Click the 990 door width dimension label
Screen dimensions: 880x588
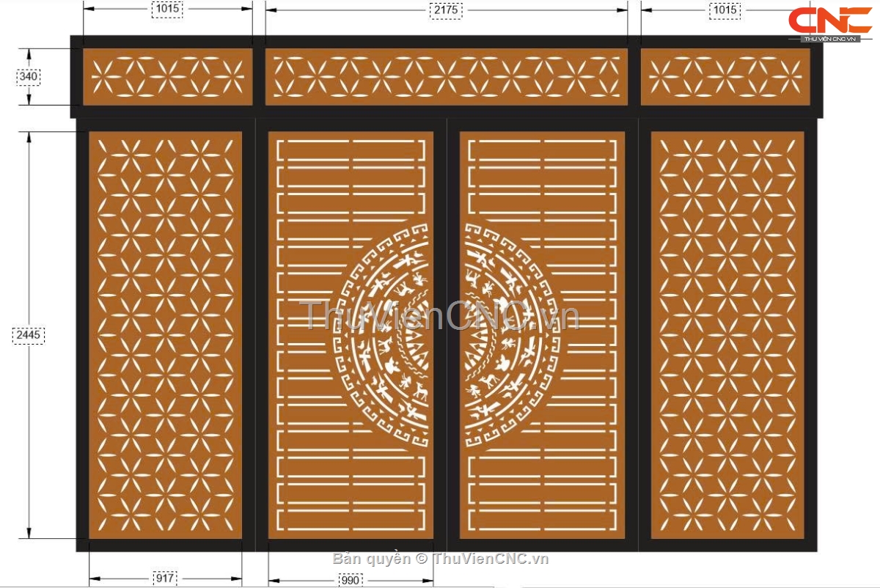[x=351, y=581]
